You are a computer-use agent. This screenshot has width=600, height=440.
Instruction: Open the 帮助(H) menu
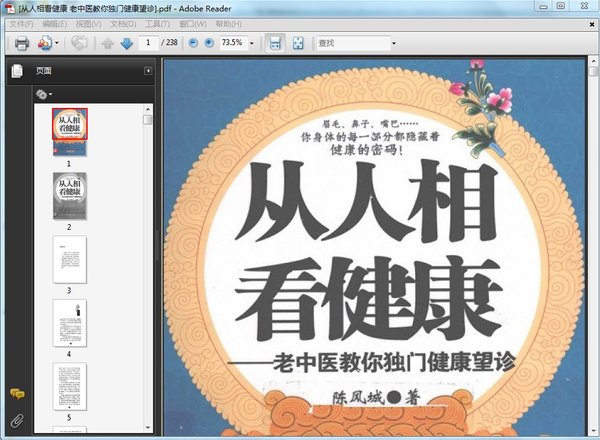(228, 24)
